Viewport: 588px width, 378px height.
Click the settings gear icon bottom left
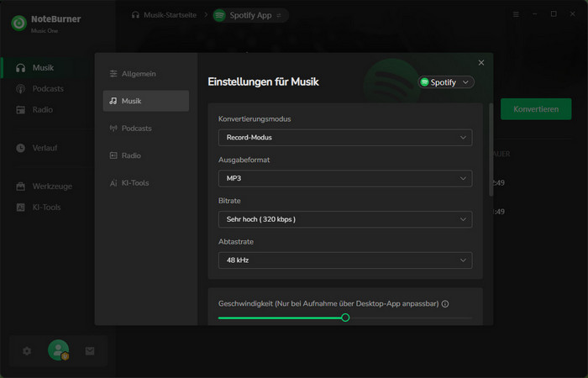tap(27, 351)
